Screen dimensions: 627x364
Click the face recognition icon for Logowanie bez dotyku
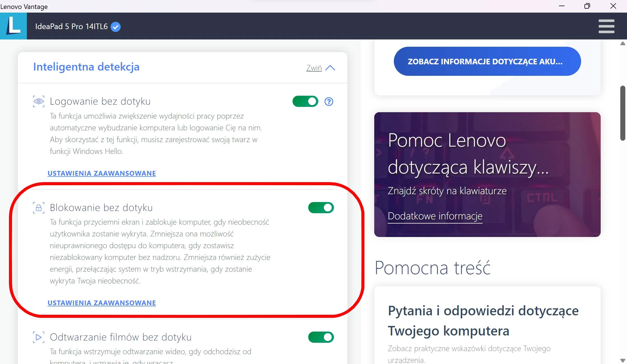(x=39, y=101)
